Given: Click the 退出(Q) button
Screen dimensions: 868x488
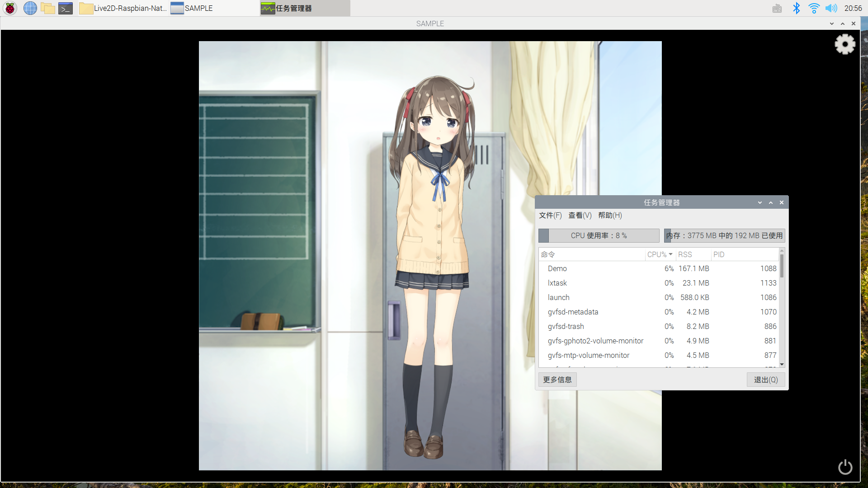Looking at the screenshot, I should pos(765,380).
